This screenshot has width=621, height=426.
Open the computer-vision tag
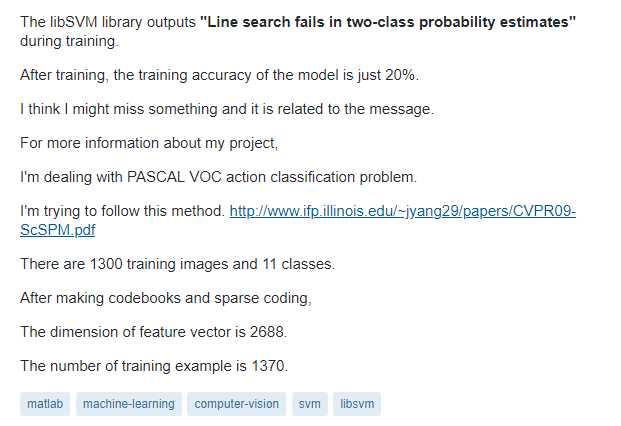[236, 404]
